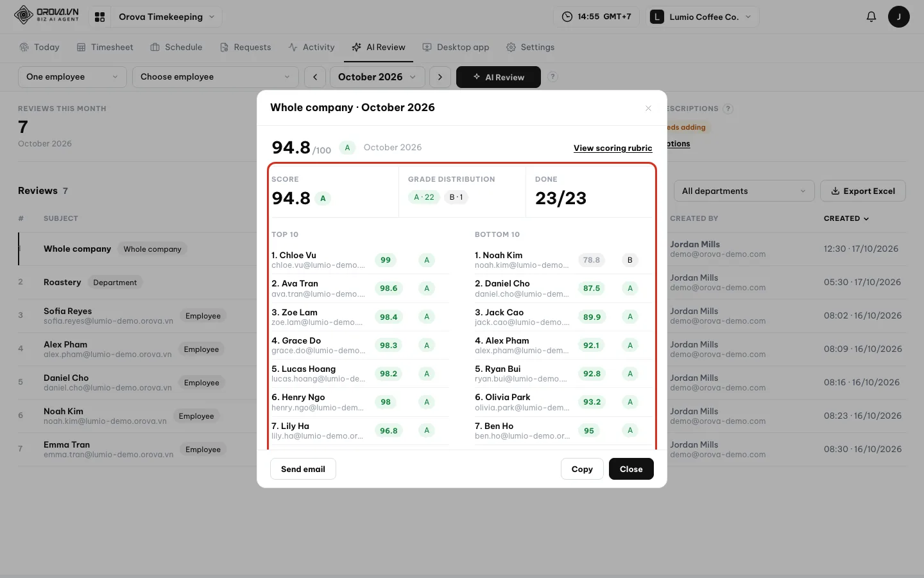Switch to the Activity tab
This screenshot has height=578, width=924.
click(311, 48)
